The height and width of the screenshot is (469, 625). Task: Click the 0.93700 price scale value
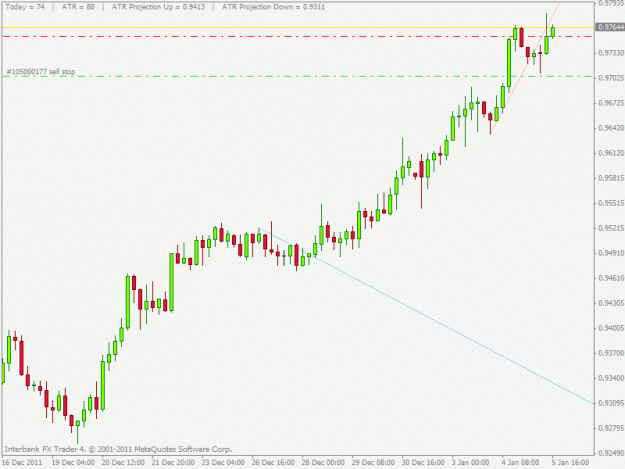(x=611, y=353)
